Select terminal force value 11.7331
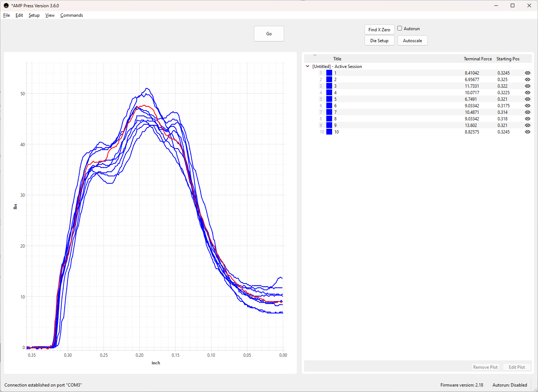 [x=472, y=86]
